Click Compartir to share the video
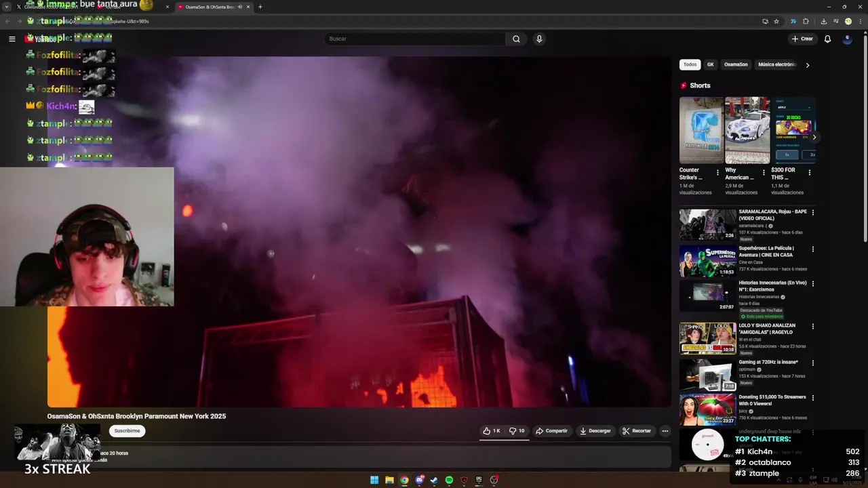The width and height of the screenshot is (868, 488). (551, 431)
